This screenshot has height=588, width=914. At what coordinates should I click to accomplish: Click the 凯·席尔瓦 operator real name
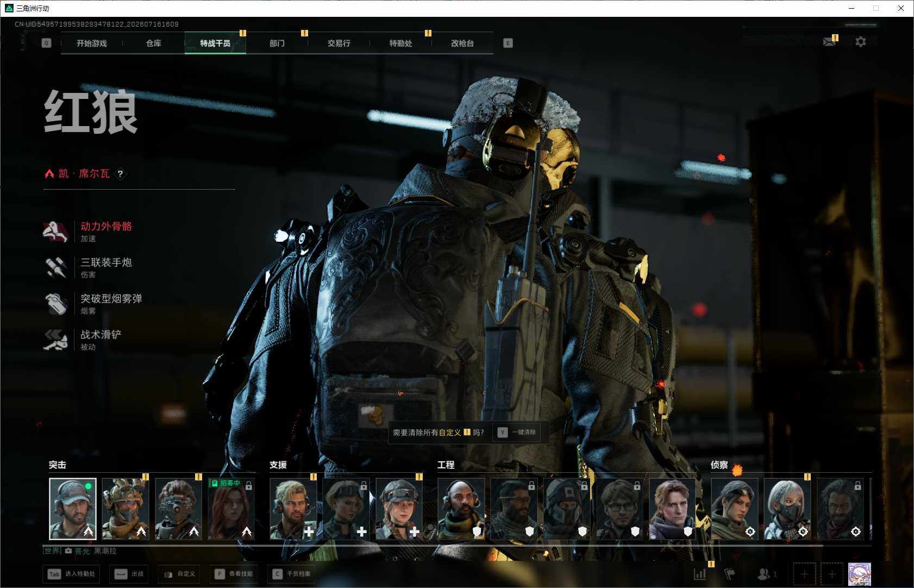point(84,174)
